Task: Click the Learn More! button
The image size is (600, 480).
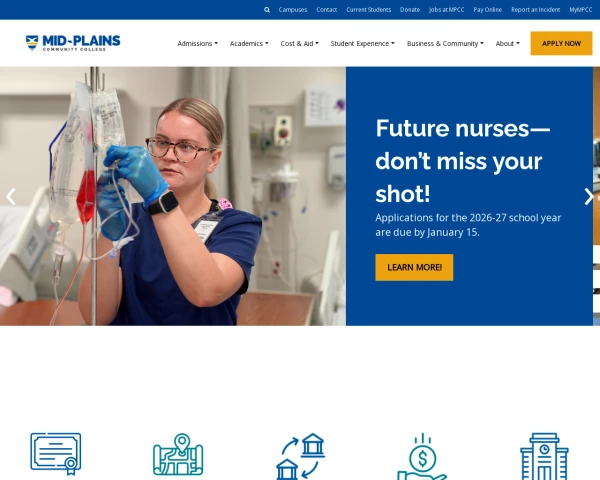Action: (414, 267)
